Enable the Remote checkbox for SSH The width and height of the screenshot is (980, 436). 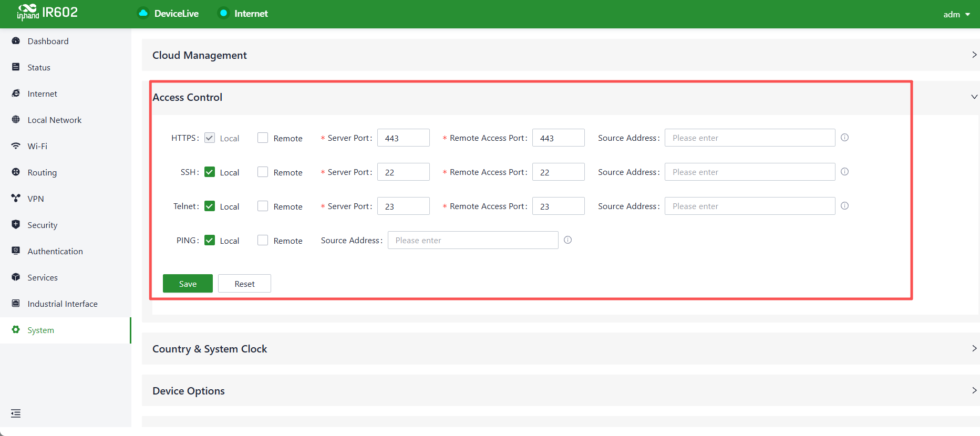pos(263,172)
